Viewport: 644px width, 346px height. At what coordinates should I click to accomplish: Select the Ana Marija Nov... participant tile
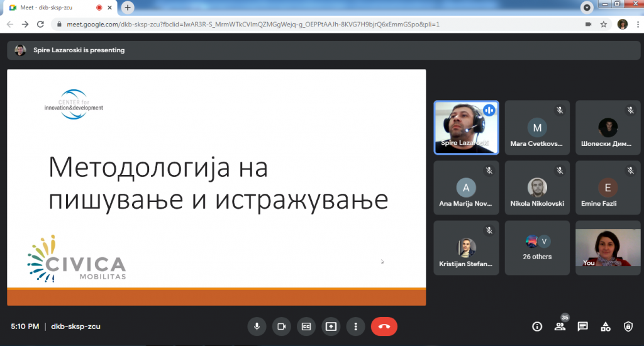466,187
